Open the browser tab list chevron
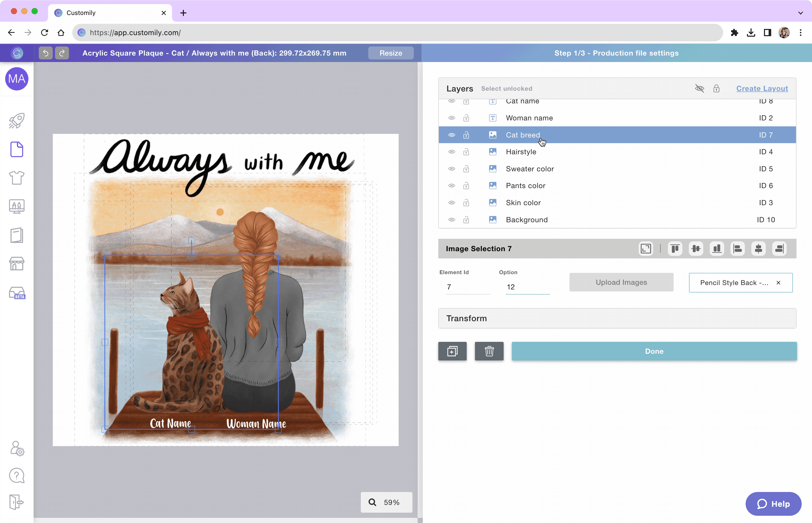 [x=800, y=13]
